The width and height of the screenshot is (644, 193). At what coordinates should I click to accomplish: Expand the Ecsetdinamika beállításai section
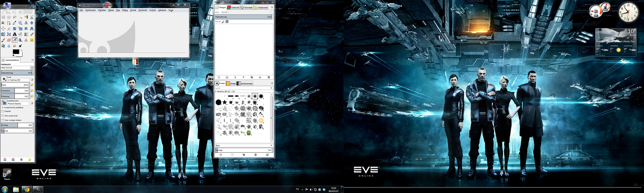click(x=12, y=107)
